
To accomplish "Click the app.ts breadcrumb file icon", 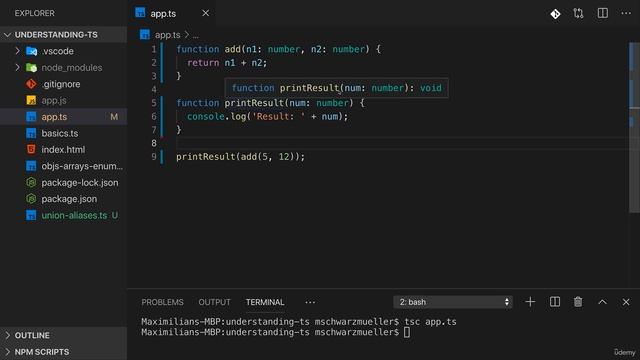I will (145, 35).
